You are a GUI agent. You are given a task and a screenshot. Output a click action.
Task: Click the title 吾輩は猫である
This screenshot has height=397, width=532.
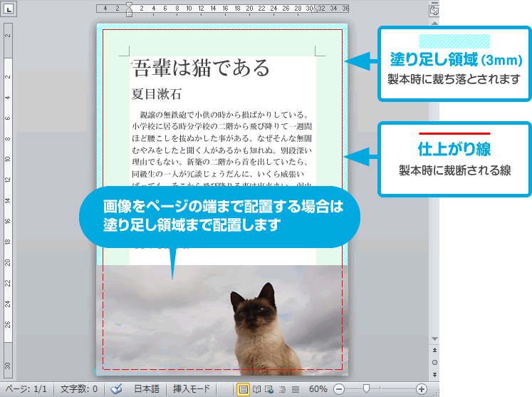[x=201, y=68]
